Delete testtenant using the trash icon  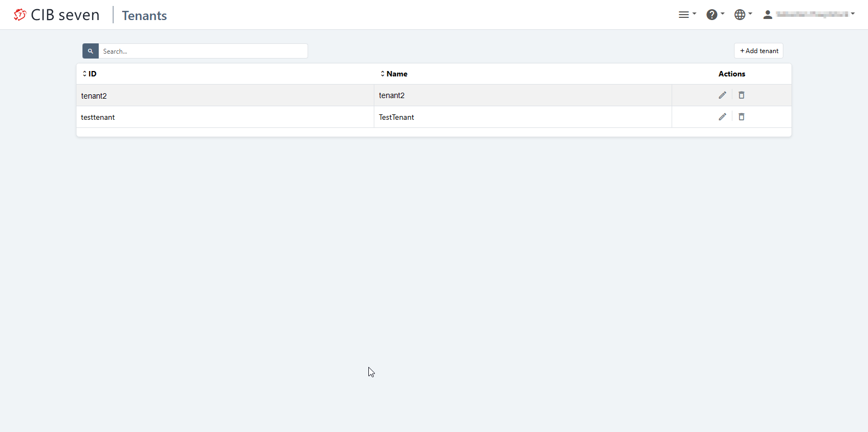pos(742,117)
